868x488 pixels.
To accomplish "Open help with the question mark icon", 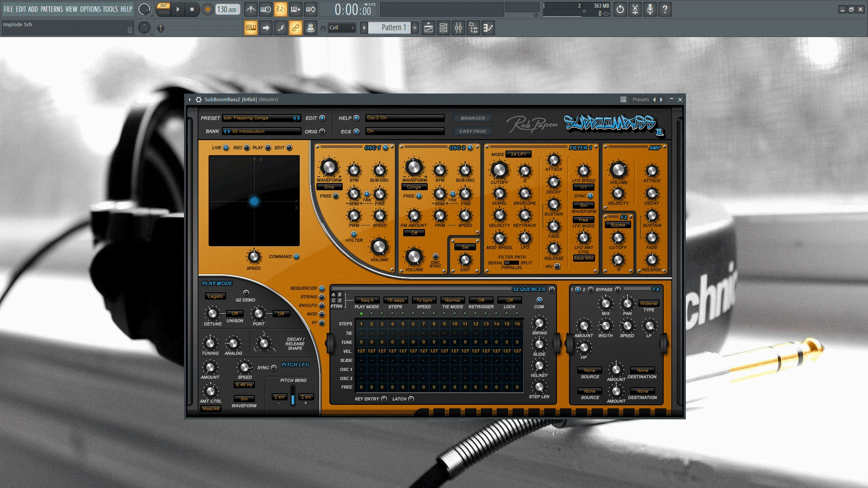I will pos(665,9).
